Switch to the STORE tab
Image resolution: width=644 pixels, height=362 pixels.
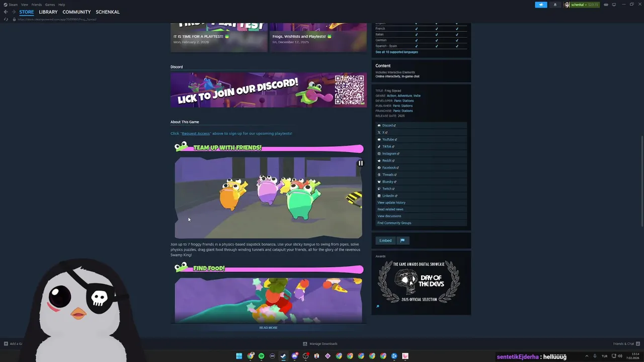coord(27,12)
